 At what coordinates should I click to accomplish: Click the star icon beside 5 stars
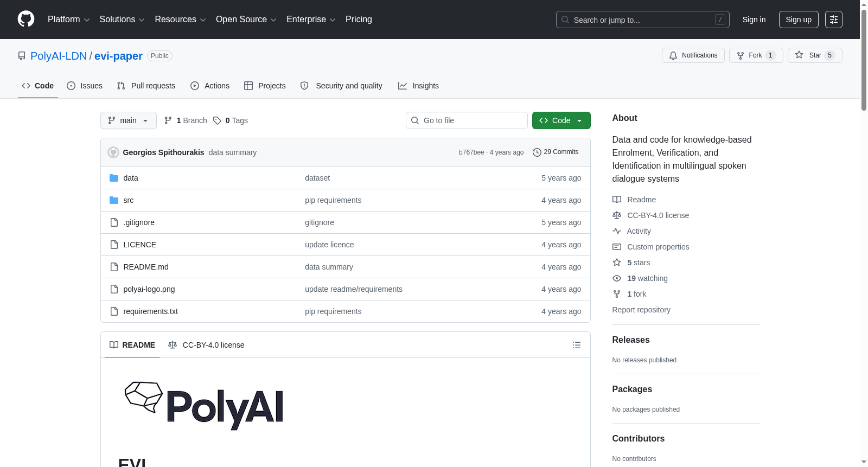coord(617,263)
